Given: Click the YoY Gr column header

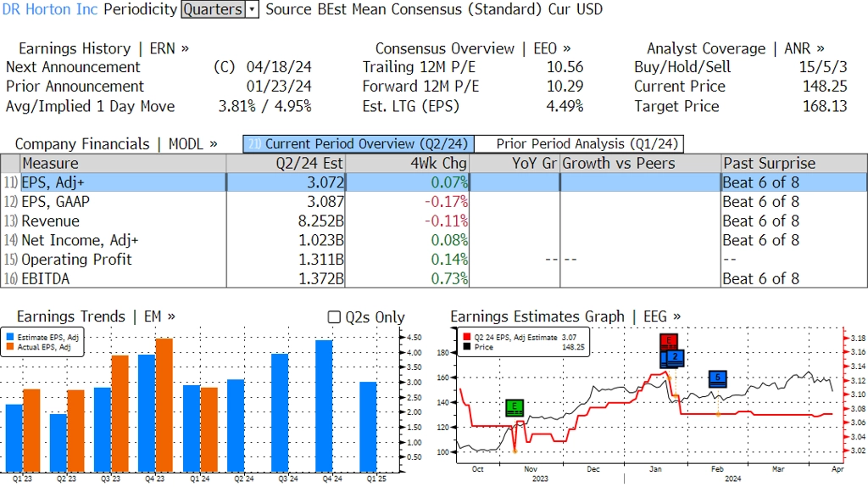Looking at the screenshot, I should pos(515,164).
